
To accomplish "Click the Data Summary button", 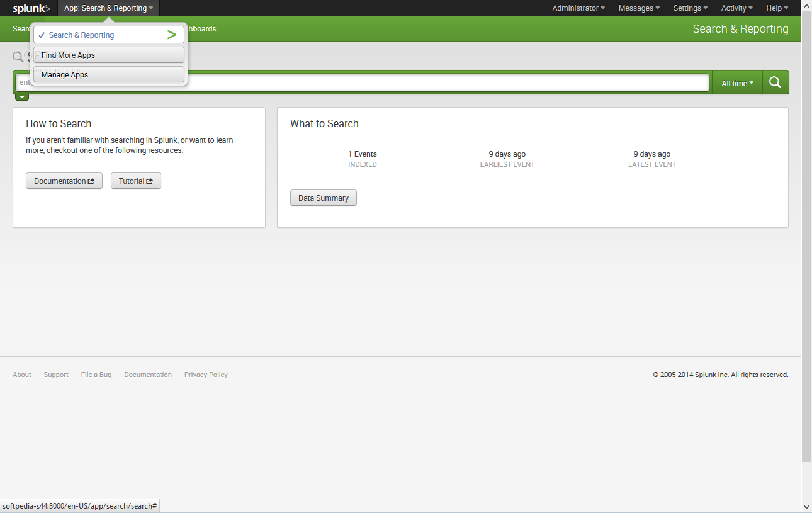I will [324, 198].
